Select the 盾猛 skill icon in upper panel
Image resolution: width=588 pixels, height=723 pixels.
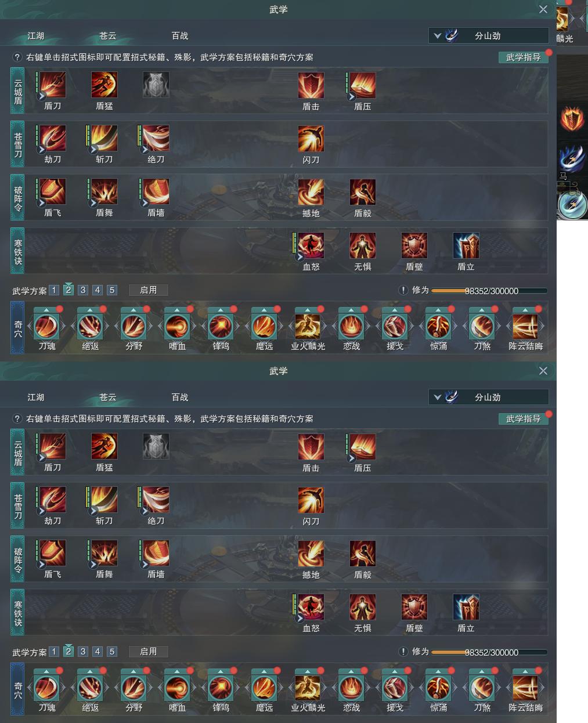[104, 85]
